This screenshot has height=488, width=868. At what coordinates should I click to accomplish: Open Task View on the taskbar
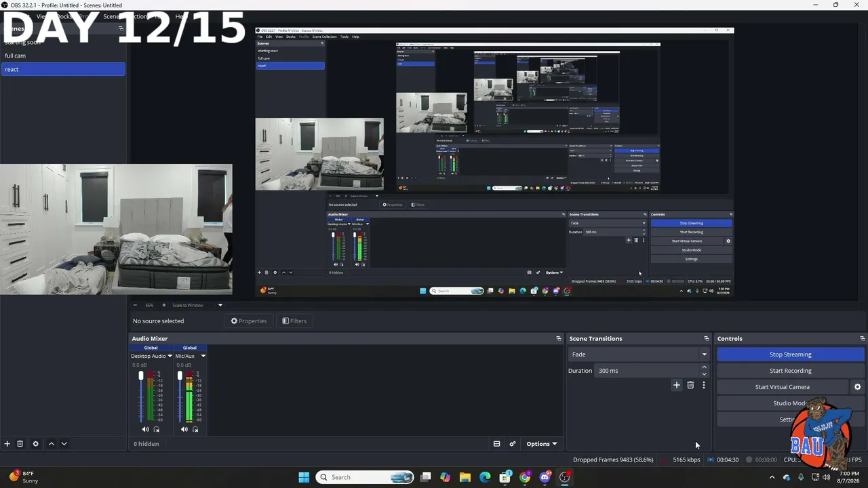(425, 477)
